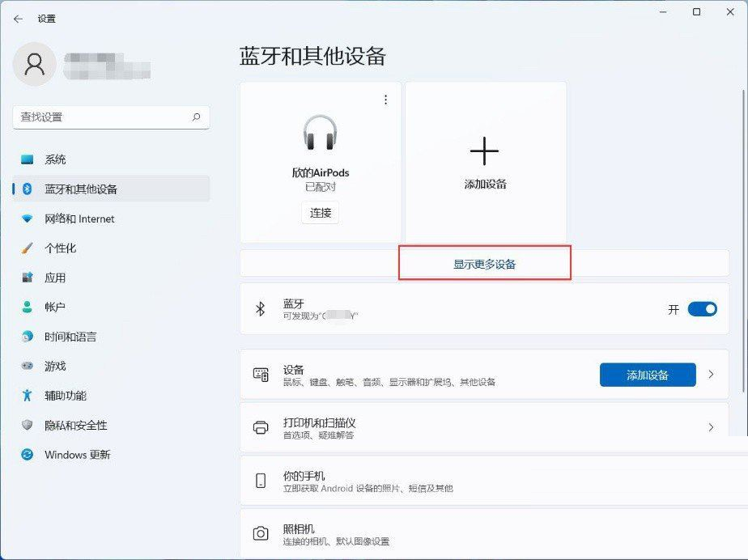Screen dimensions: 748x560
Task: Open 应用 settings category
Action: point(111,277)
